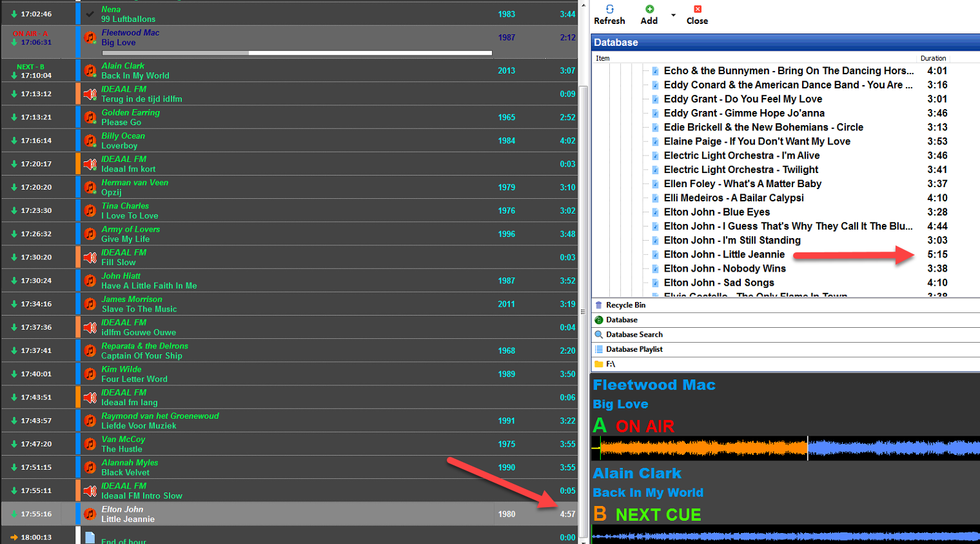Click the checkmark icon beside Nena track
The image size is (980, 544).
click(x=90, y=14)
